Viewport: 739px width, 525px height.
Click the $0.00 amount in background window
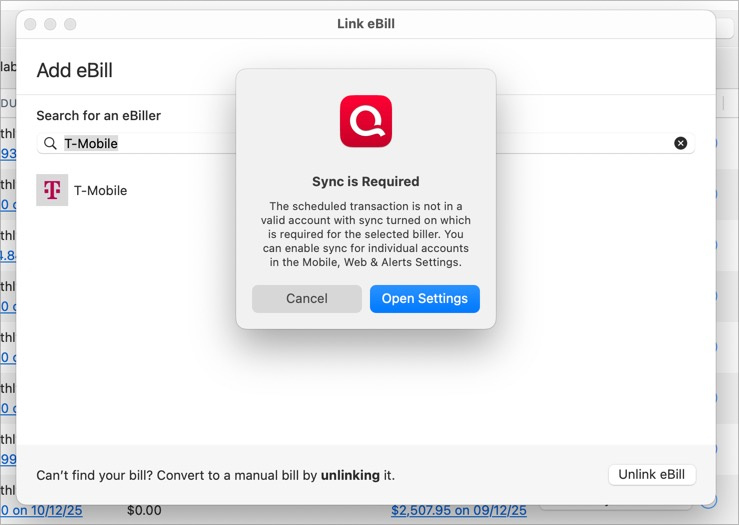pyautogui.click(x=144, y=510)
